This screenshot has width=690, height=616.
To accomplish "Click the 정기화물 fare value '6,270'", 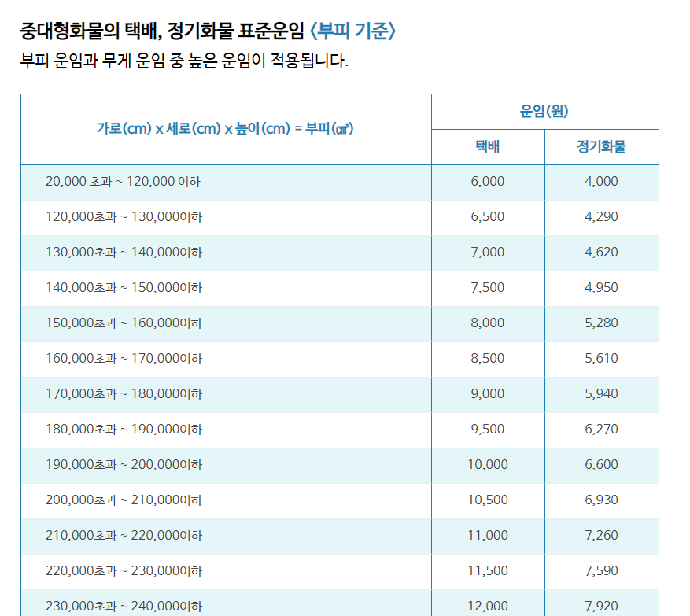I will point(601,430).
